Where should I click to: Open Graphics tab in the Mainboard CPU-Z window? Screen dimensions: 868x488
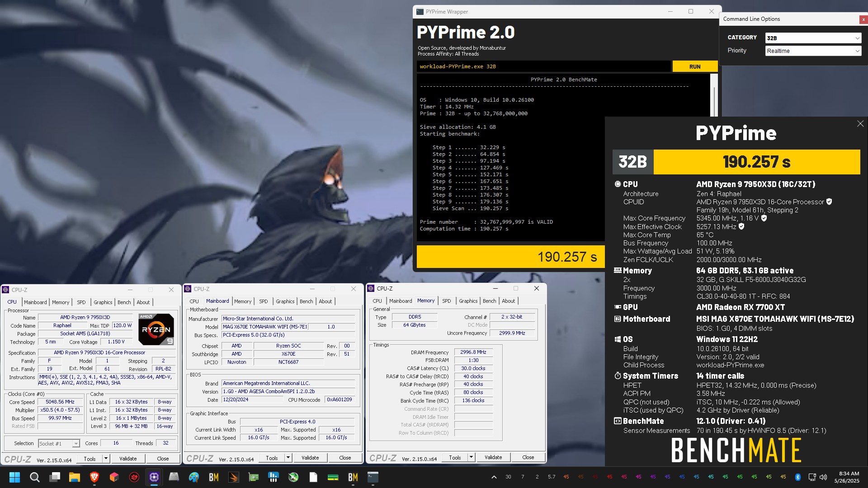[x=285, y=301]
